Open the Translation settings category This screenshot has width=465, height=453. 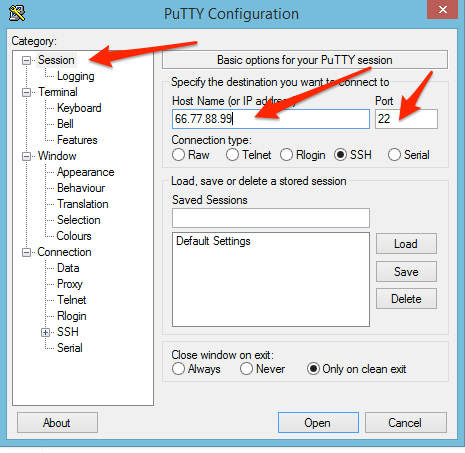pos(83,204)
